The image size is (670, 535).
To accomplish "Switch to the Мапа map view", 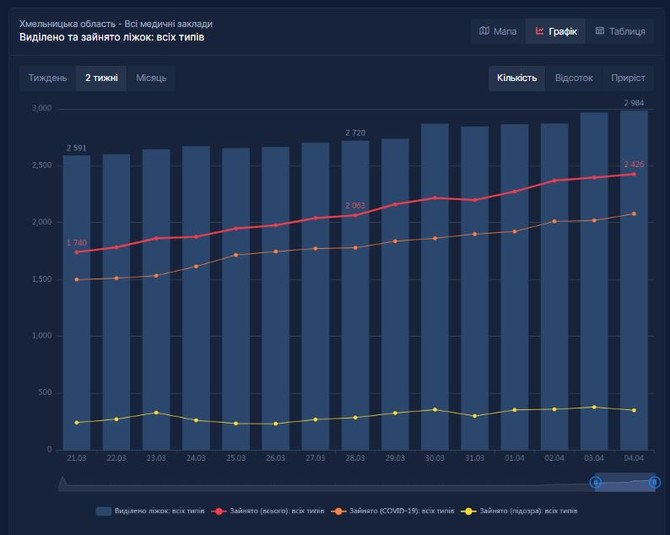I will coord(498,31).
